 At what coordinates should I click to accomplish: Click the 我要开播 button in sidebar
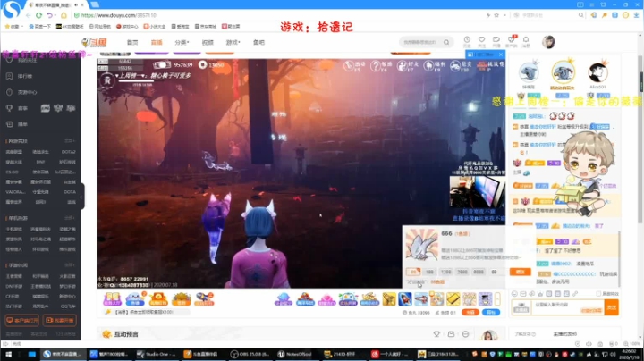(x=60, y=321)
